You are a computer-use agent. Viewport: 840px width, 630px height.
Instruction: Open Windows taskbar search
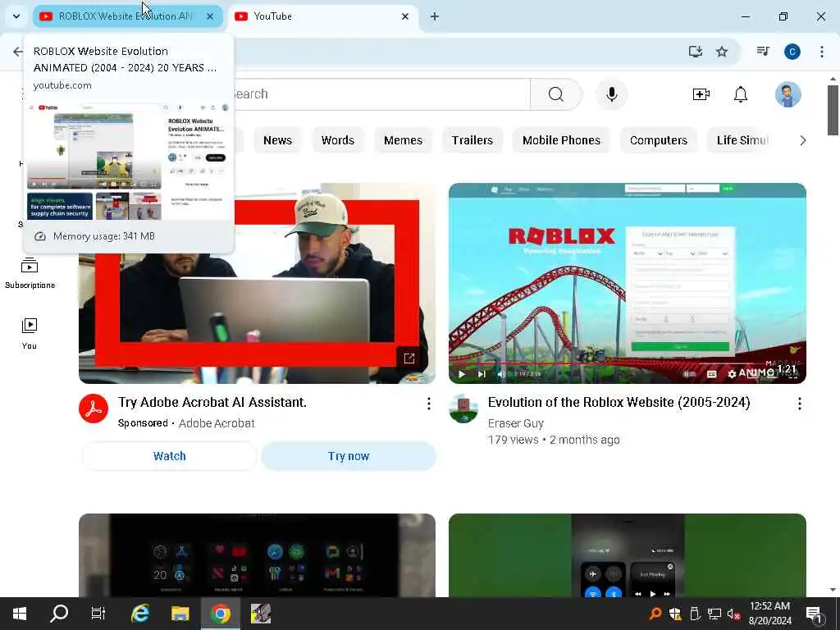(59, 614)
